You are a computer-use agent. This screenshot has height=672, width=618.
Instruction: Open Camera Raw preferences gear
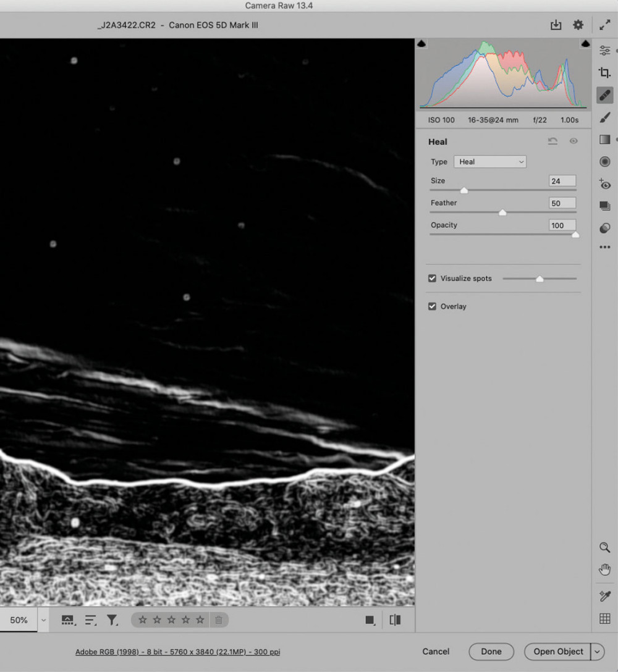(578, 25)
